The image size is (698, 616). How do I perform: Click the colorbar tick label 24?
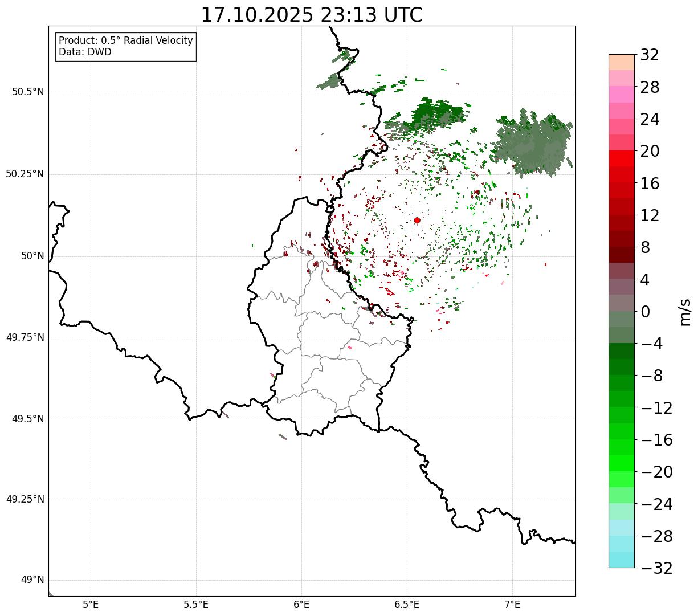coord(650,119)
